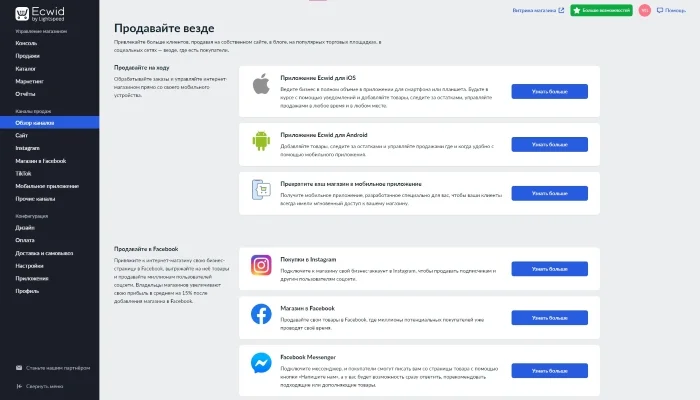Screen dimensions: 700x400
Task: Click Узнать больше for Instagram shopping
Action: point(550,269)
